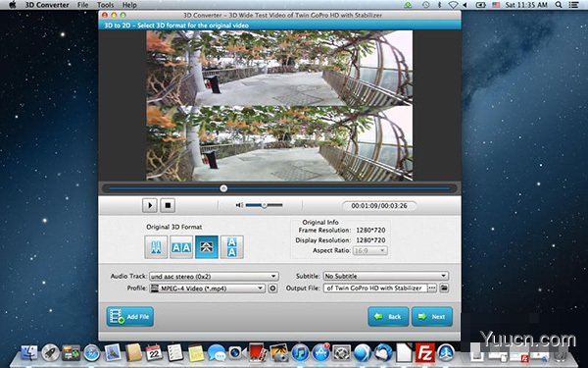Open Calendar icon in dock
The height and width of the screenshot is (368, 588).
(154, 352)
